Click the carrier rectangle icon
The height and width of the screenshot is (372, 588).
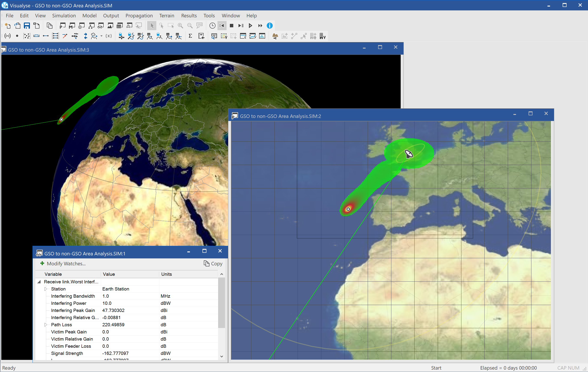(x=36, y=36)
